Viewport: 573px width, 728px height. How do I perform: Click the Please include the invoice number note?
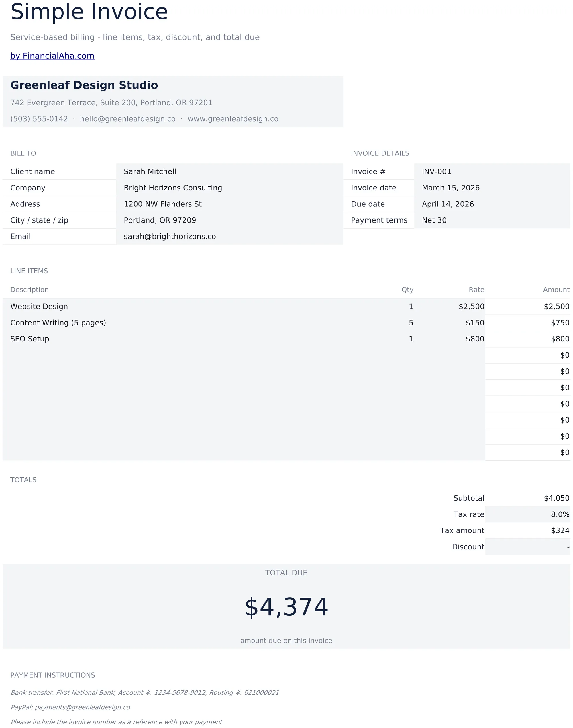point(117,722)
